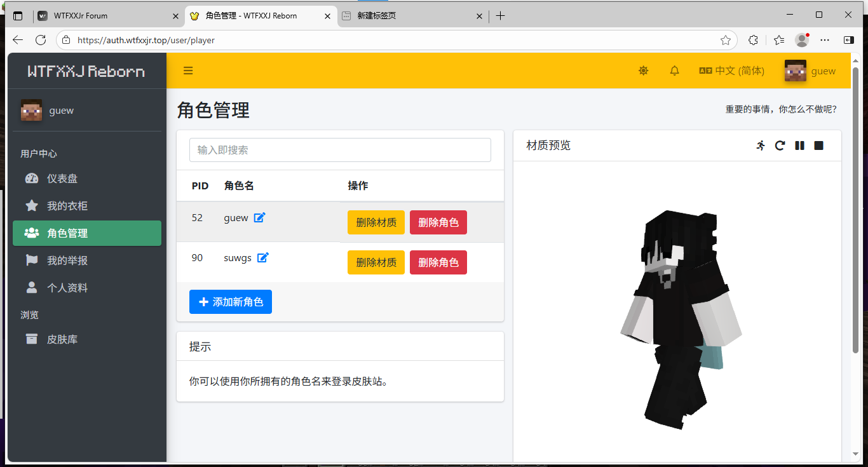Click 删除角色 for guew
Screen dimensions: 868x467
pyautogui.click(x=438, y=222)
